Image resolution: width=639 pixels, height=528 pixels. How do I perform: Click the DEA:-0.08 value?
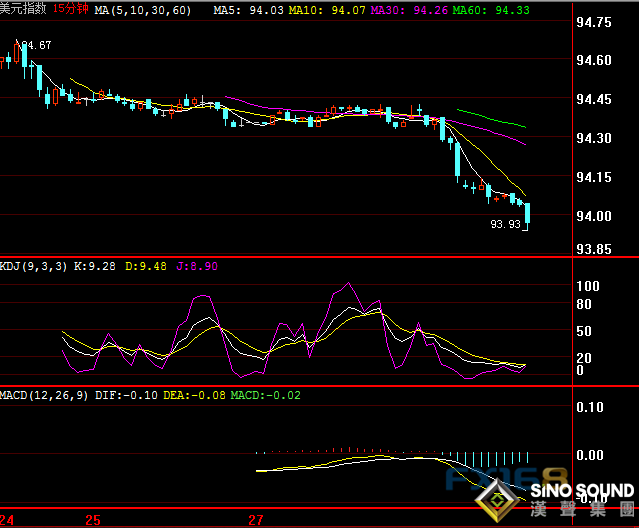(x=194, y=395)
